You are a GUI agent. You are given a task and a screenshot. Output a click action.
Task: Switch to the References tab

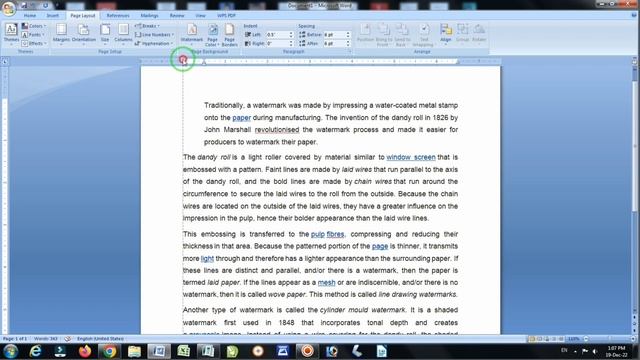click(x=118, y=16)
